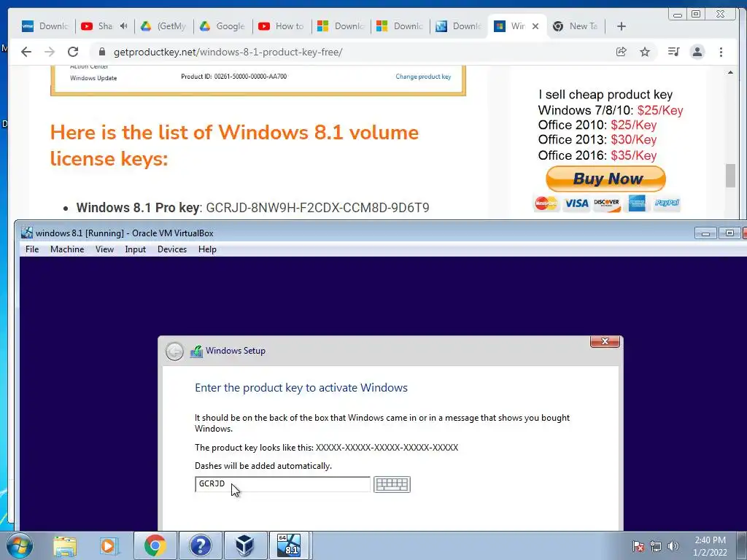747x560 pixels.
Task: Click the scroll up arrow on webpage
Action: pyautogui.click(x=730, y=72)
